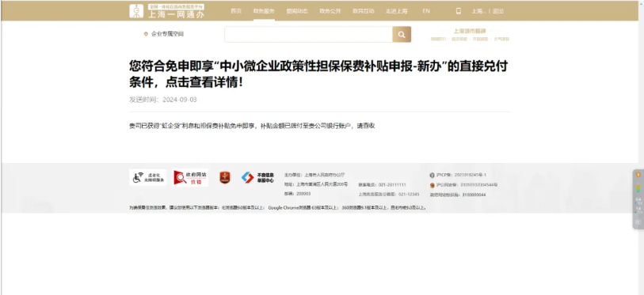
Task: Open the mobile phone icon in header
Action: tap(459, 11)
